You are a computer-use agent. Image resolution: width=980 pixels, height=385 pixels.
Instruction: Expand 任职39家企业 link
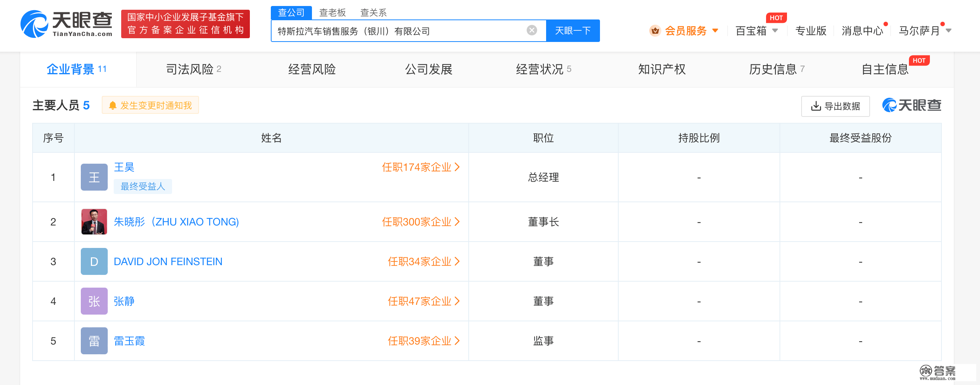(424, 341)
